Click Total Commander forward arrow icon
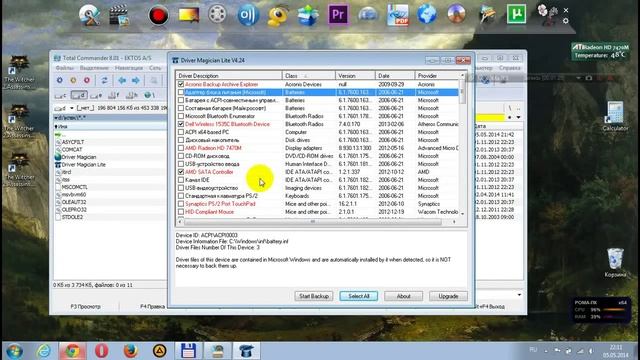 tap(136, 80)
